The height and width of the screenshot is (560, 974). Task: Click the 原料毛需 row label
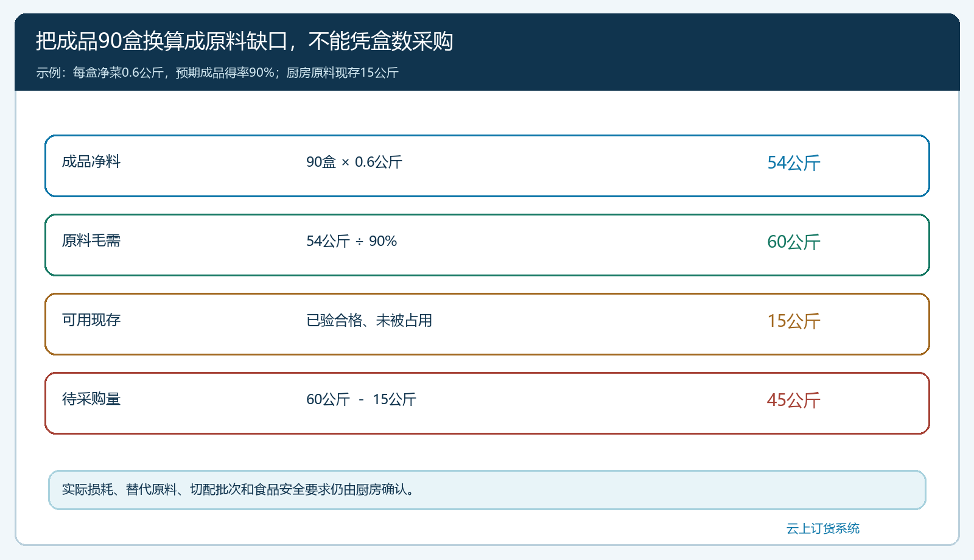91,241
